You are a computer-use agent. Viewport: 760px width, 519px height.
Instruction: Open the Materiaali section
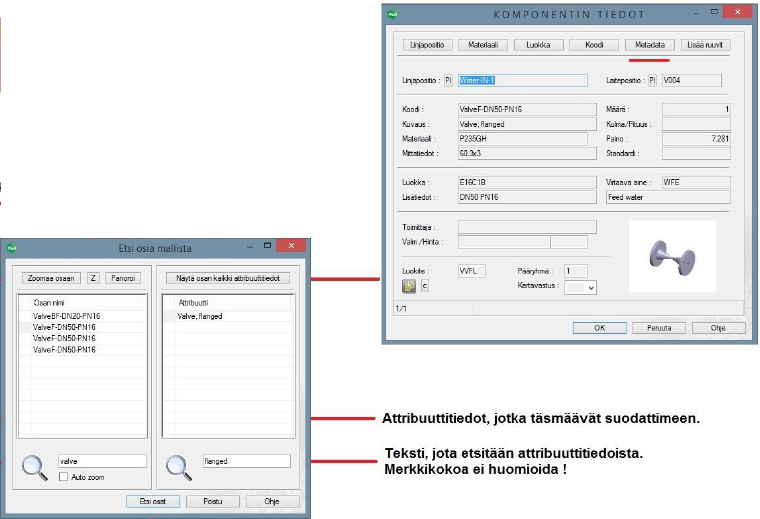tap(486, 45)
